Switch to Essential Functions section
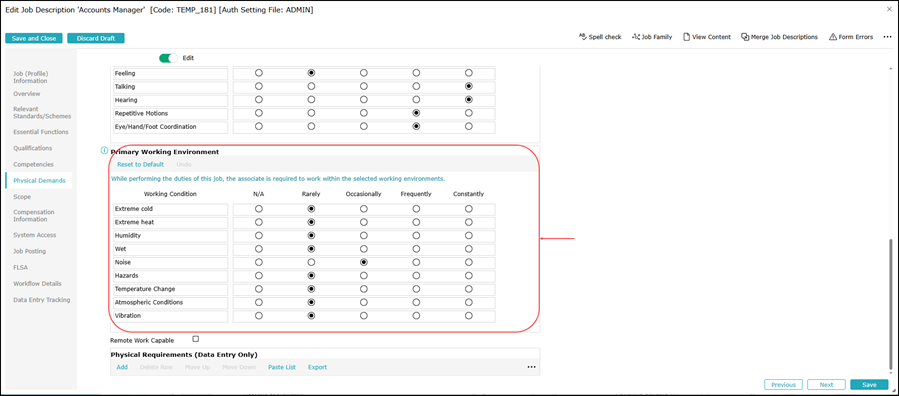This screenshot has width=899, height=396. point(41,132)
